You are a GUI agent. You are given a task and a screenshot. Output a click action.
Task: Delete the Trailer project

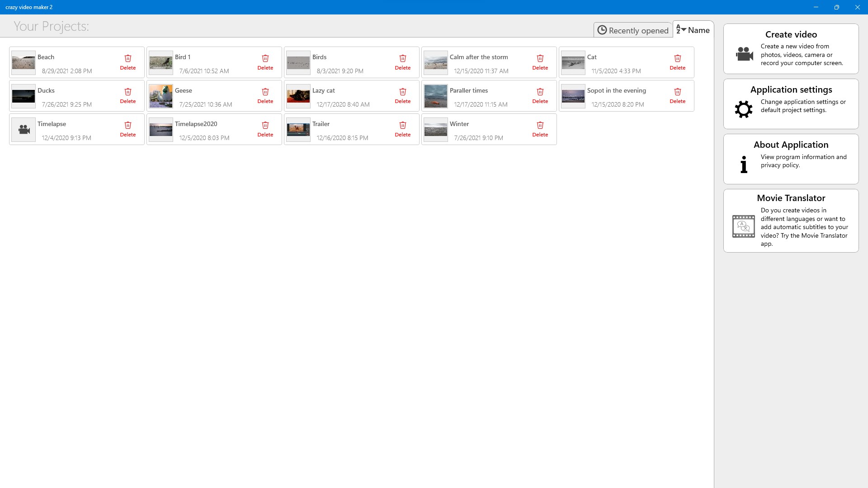point(402,129)
